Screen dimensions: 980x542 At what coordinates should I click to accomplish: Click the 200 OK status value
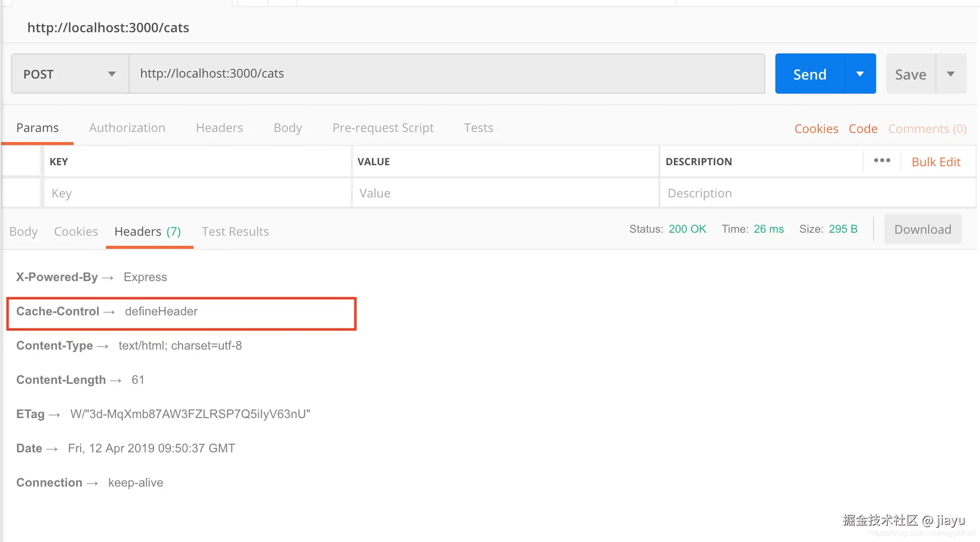[688, 229]
